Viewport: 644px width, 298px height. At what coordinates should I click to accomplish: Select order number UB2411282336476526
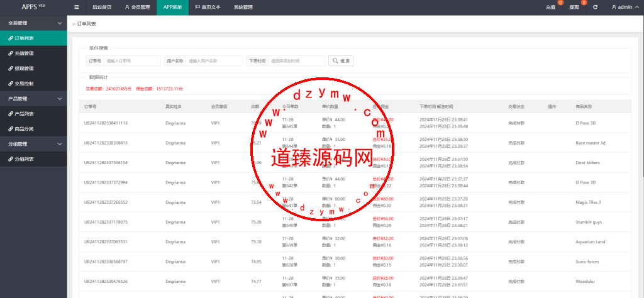106,282
